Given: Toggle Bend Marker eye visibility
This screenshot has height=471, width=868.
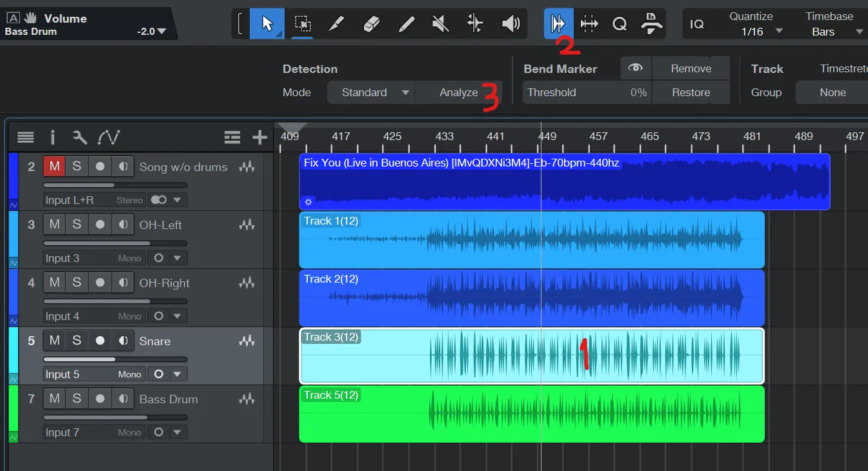Looking at the screenshot, I should (x=636, y=68).
